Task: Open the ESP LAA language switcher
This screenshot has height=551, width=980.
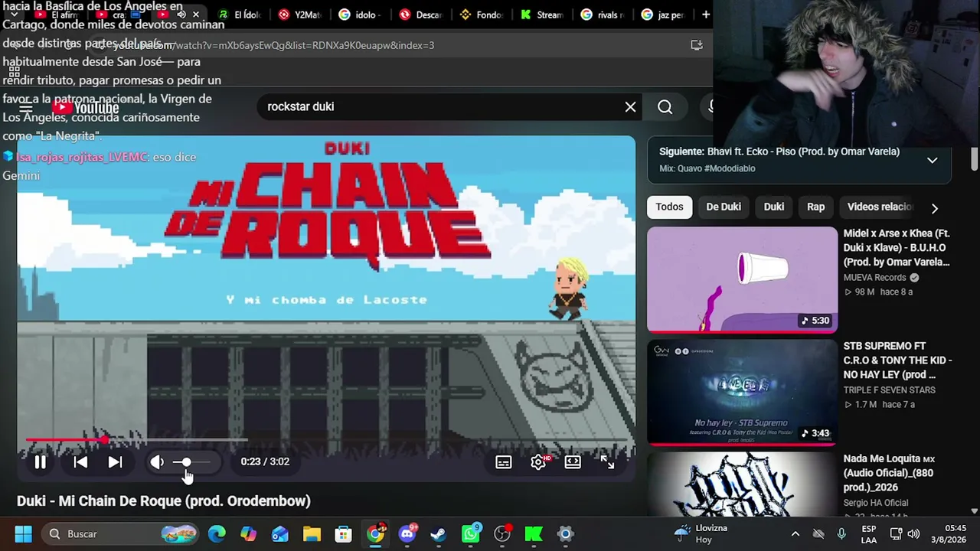Action: [869, 534]
